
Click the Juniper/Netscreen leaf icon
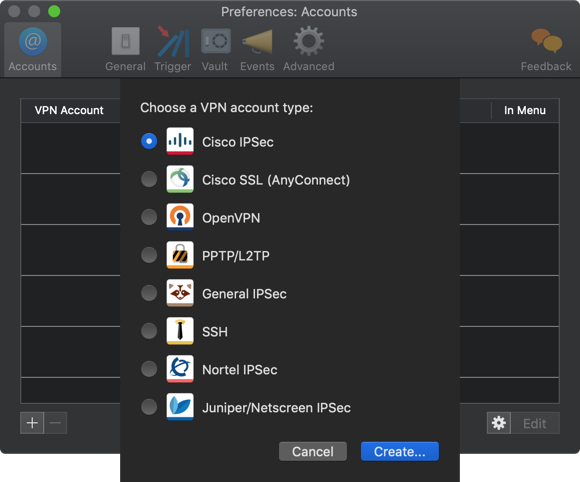coord(180,407)
